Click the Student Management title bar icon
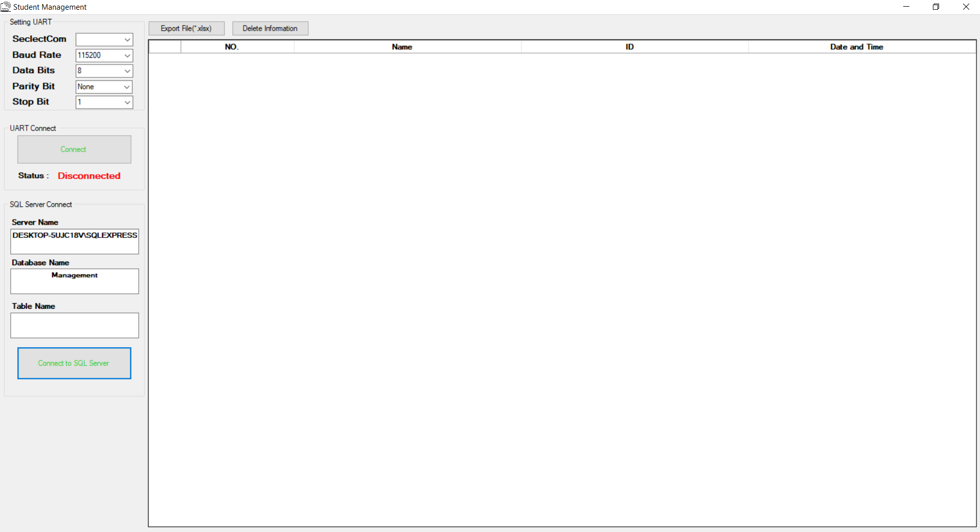The width and height of the screenshot is (980, 532). [5, 7]
